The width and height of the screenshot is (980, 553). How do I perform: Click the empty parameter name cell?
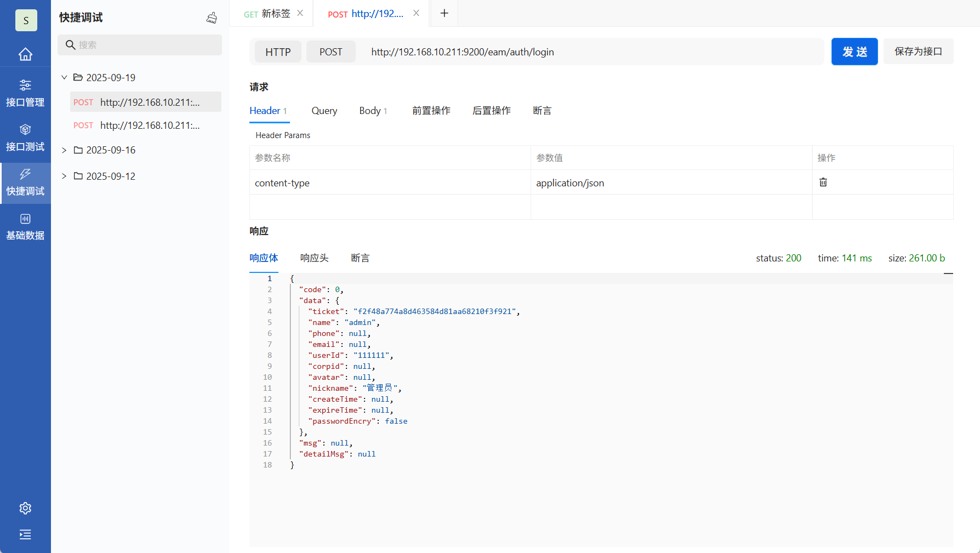[x=390, y=207]
